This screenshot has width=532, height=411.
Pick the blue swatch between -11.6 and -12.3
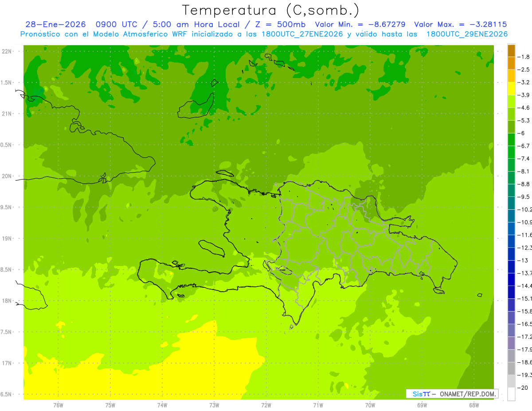click(x=511, y=241)
